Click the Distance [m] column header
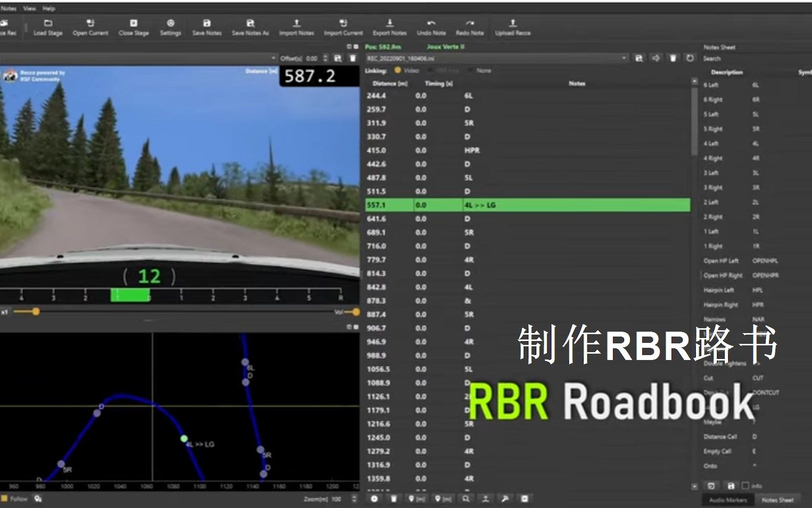This screenshot has height=508, width=812. click(389, 84)
